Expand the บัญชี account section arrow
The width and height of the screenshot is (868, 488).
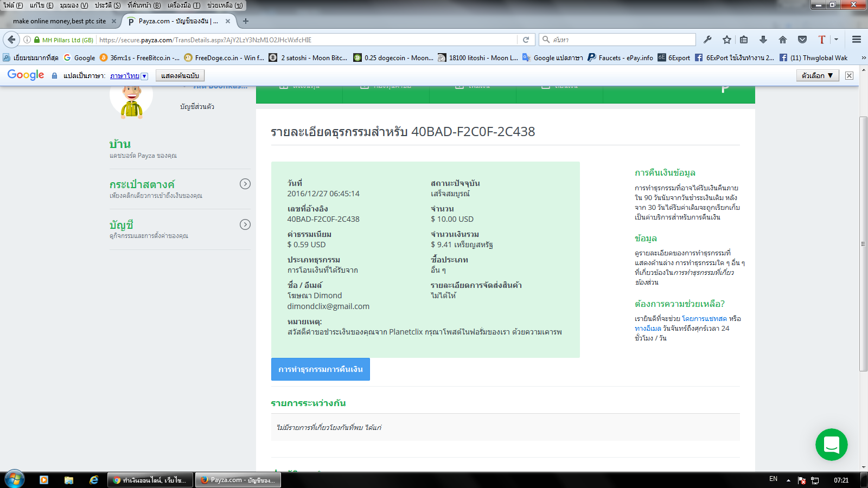tap(245, 224)
